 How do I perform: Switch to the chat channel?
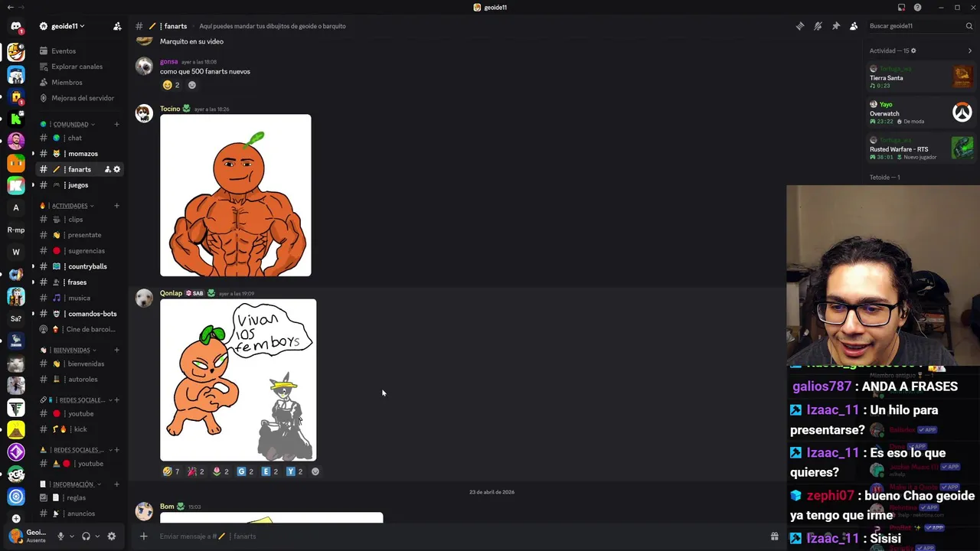click(x=80, y=138)
